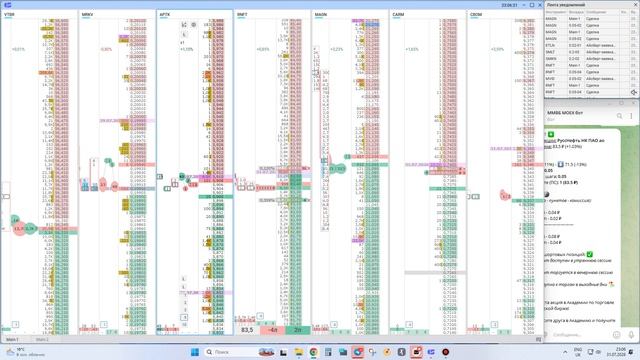
Task: Click the green 2п position button in RNFT
Action: [x=298, y=330]
